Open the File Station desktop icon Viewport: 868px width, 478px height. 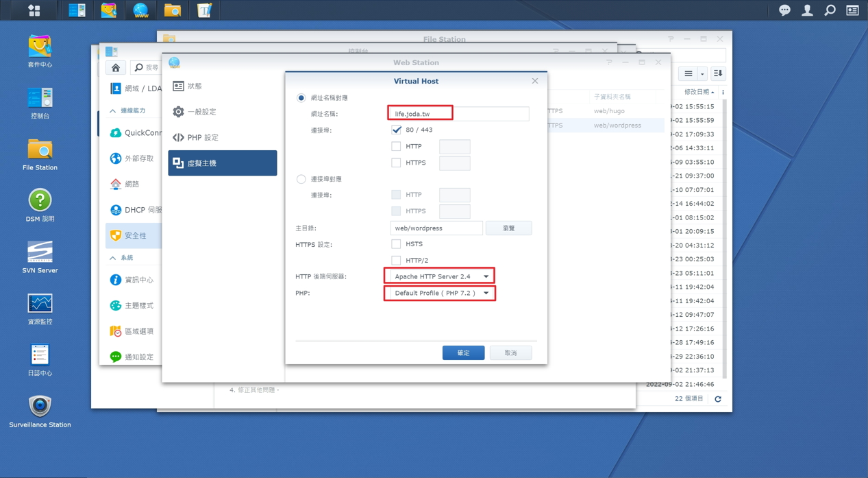tap(40, 154)
